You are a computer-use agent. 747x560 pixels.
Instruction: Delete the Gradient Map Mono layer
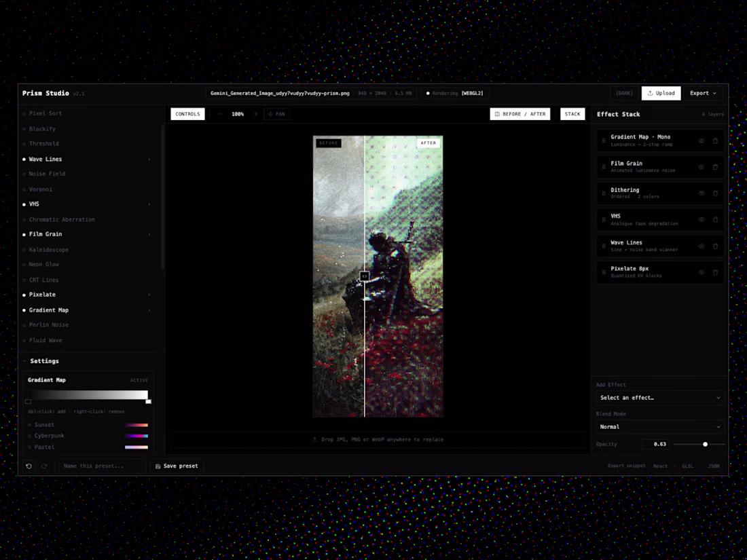point(715,141)
